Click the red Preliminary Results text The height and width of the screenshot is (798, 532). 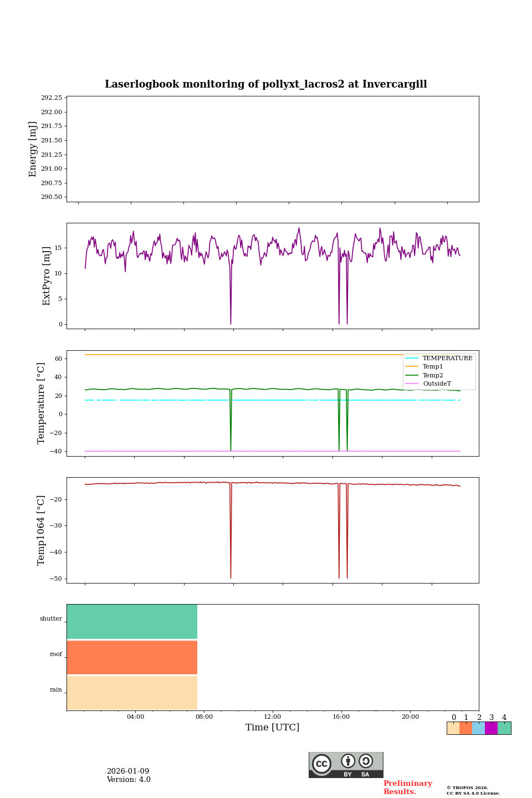[407, 787]
